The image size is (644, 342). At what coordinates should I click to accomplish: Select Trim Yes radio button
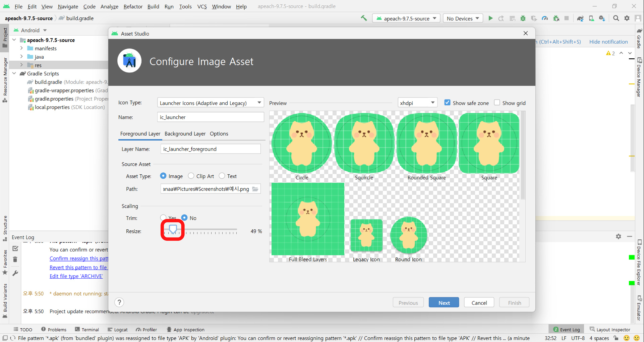[x=163, y=218]
